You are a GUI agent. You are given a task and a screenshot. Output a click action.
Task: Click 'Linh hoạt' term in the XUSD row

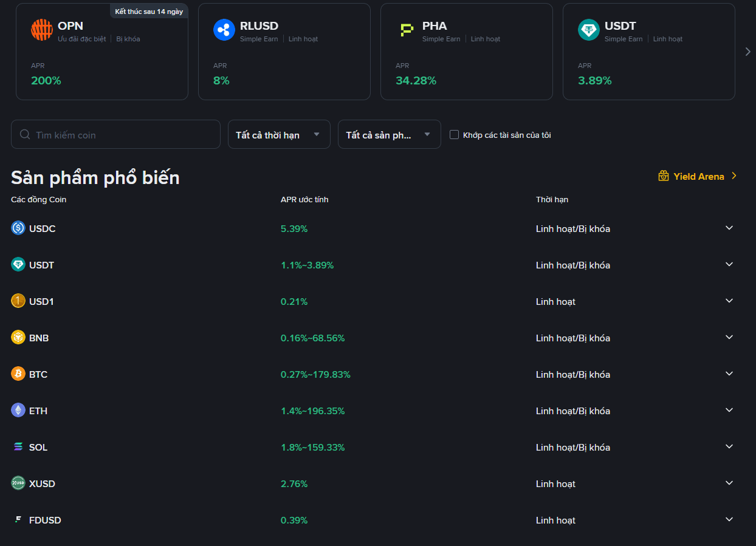coord(555,483)
